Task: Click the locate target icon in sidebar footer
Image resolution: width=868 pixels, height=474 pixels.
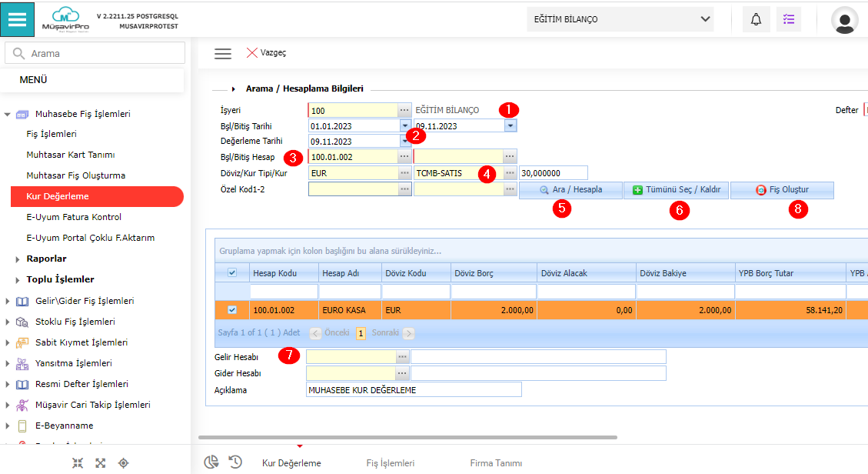Action: click(x=124, y=463)
